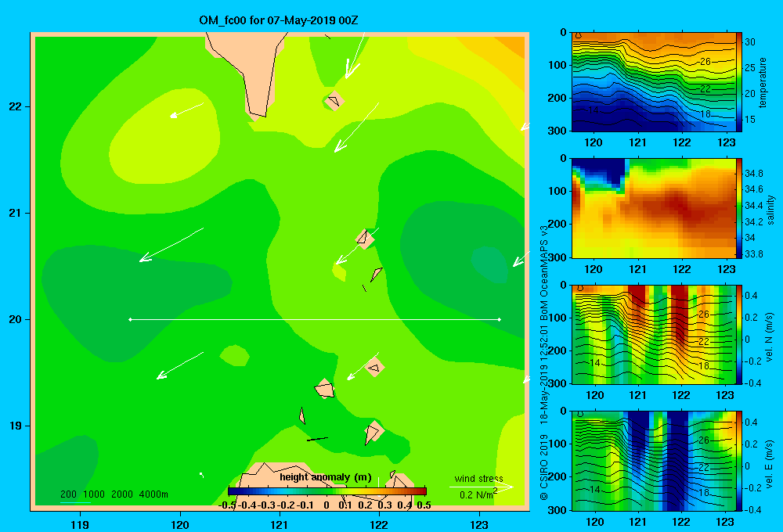
Task: Click the vel. N color scale bar
Action: 738,334
